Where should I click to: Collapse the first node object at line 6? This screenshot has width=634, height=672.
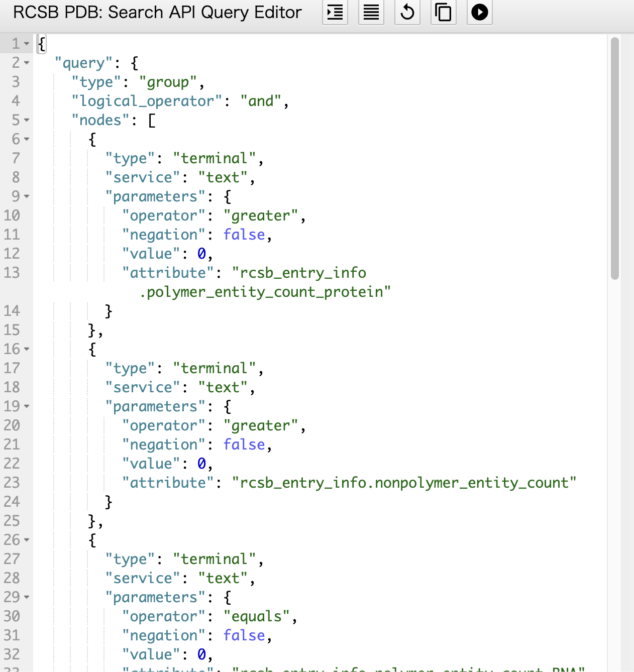pos(27,139)
